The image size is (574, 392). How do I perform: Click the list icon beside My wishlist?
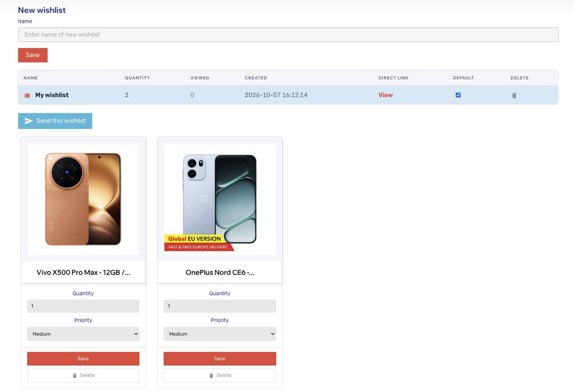pyautogui.click(x=27, y=96)
